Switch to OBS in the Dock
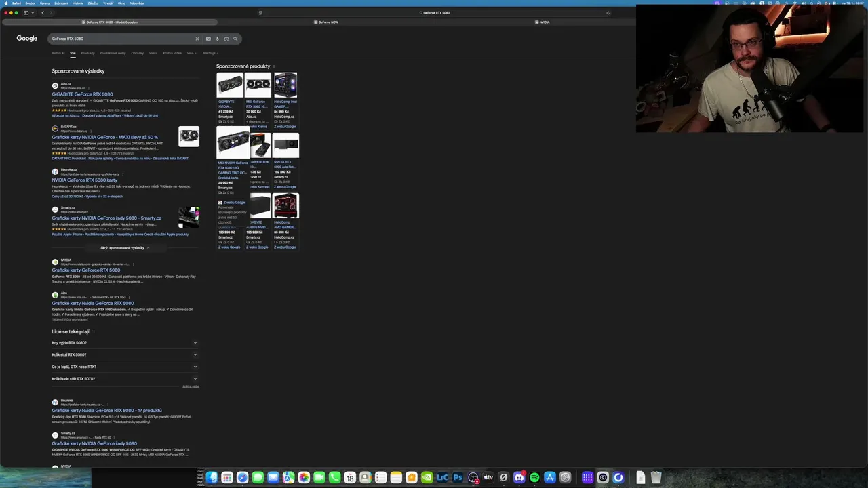Screen dimensions: 868x488 tap(473, 478)
